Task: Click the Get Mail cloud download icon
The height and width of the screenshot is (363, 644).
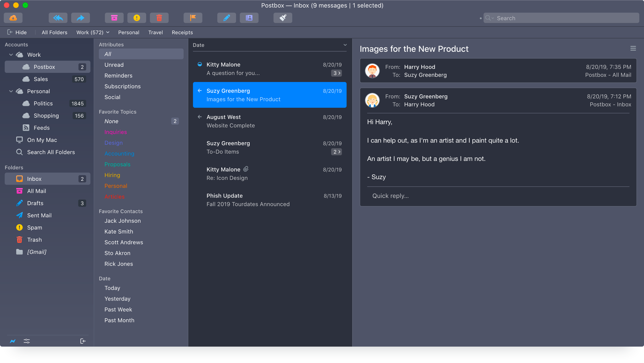Action: click(x=13, y=18)
